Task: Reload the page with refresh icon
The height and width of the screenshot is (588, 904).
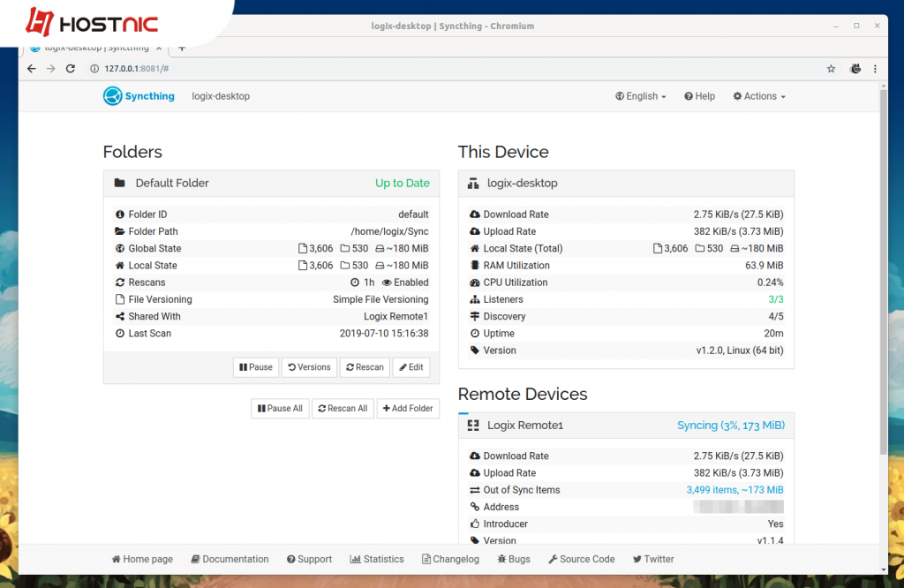Action: click(71, 69)
